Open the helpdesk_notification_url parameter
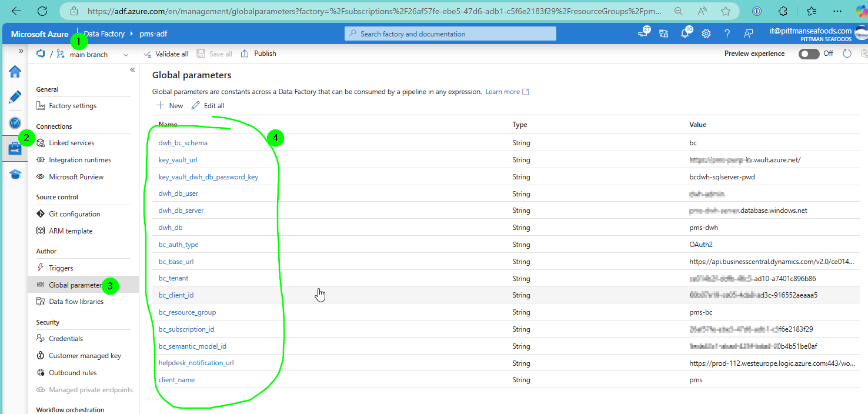This screenshot has width=868, height=414. click(196, 363)
